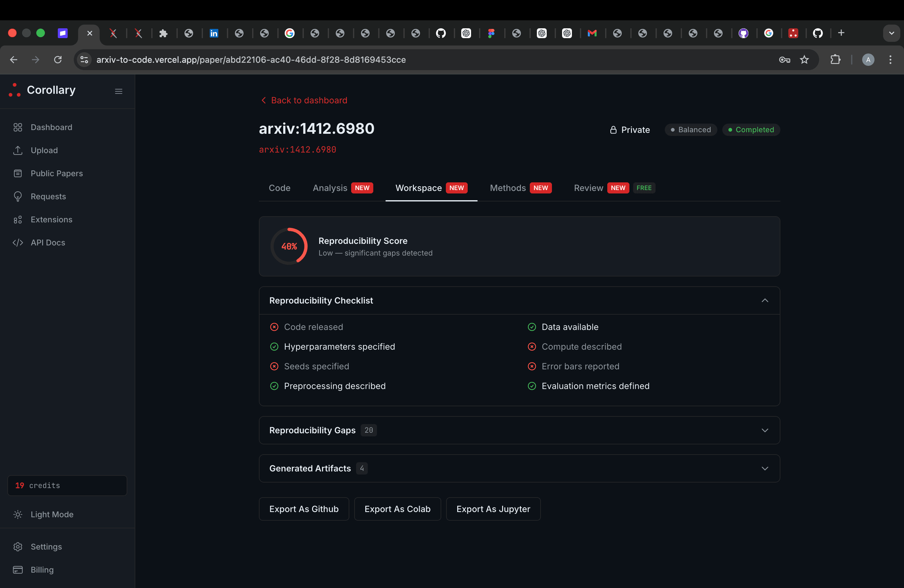The height and width of the screenshot is (588, 904).
Task: Open the Upload page in sidebar
Action: tap(67, 150)
